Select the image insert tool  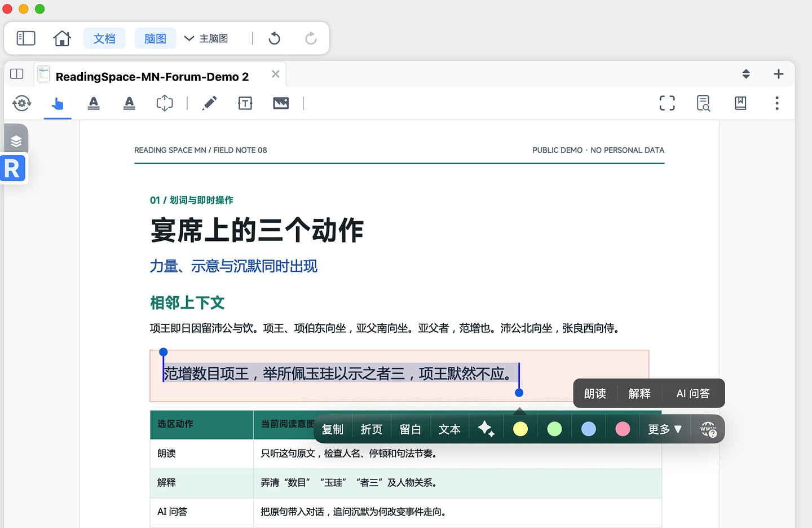click(281, 103)
